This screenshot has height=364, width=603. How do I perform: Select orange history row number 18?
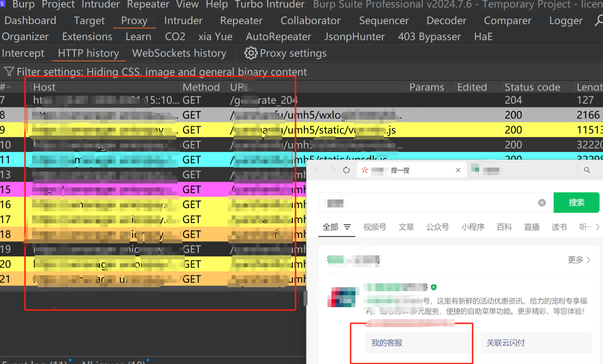pos(153,234)
